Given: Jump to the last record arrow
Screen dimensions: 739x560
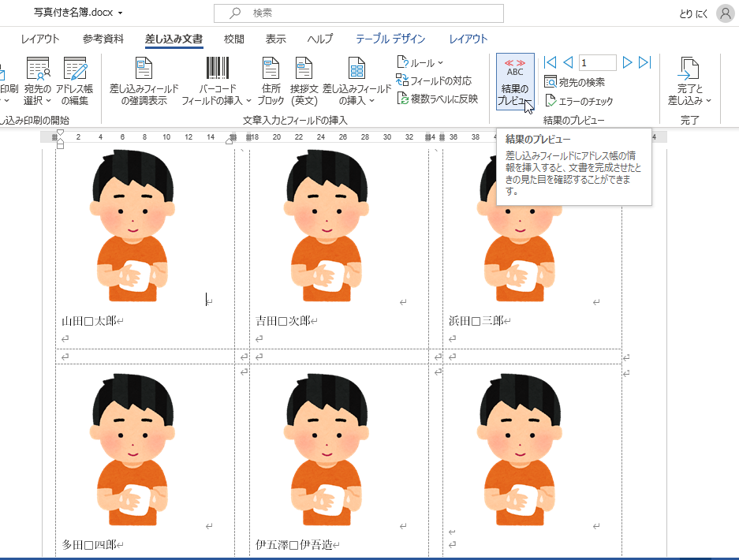Looking at the screenshot, I should [x=644, y=62].
